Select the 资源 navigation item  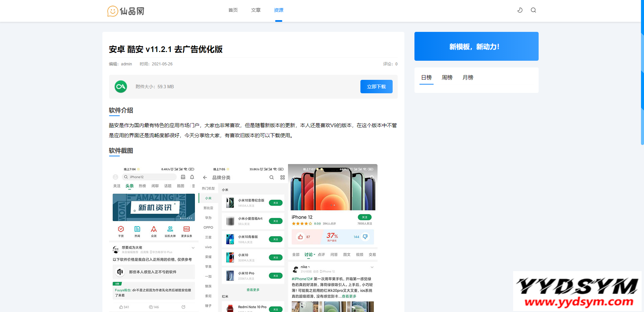278,10
